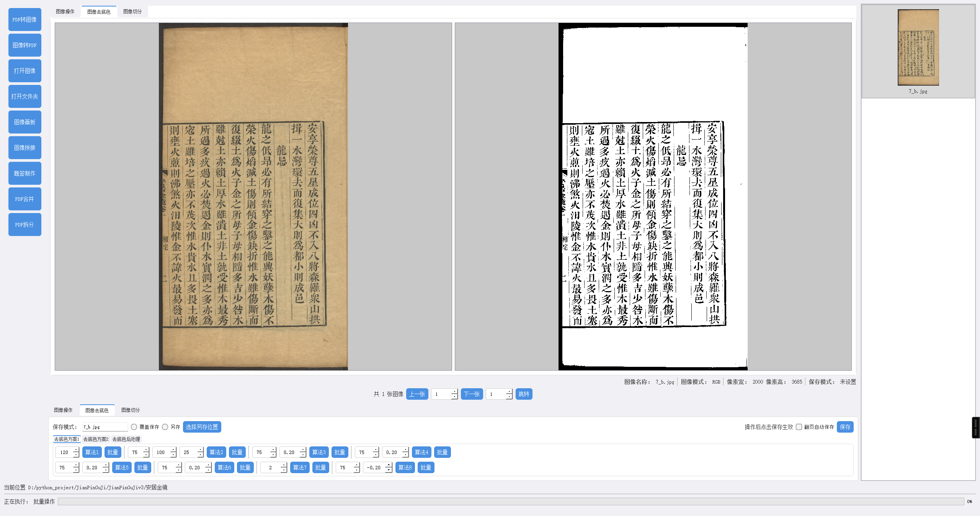Click the 选择另存位置 button

[202, 427]
